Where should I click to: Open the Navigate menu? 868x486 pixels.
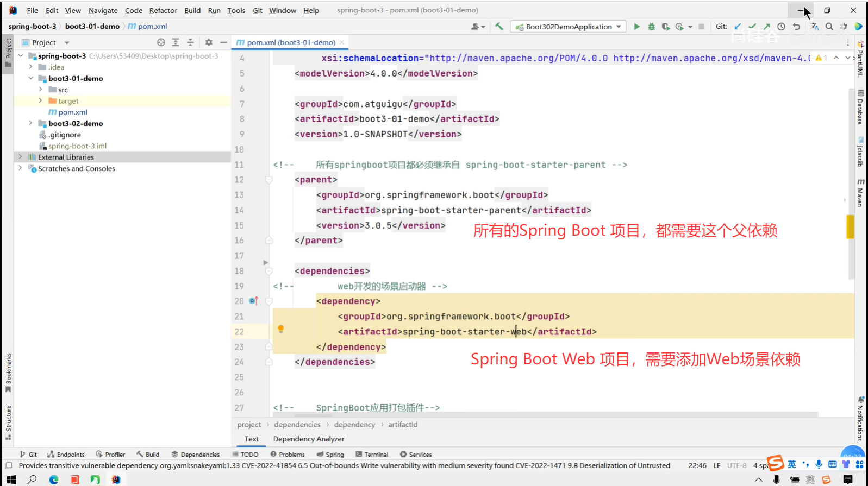tap(103, 10)
